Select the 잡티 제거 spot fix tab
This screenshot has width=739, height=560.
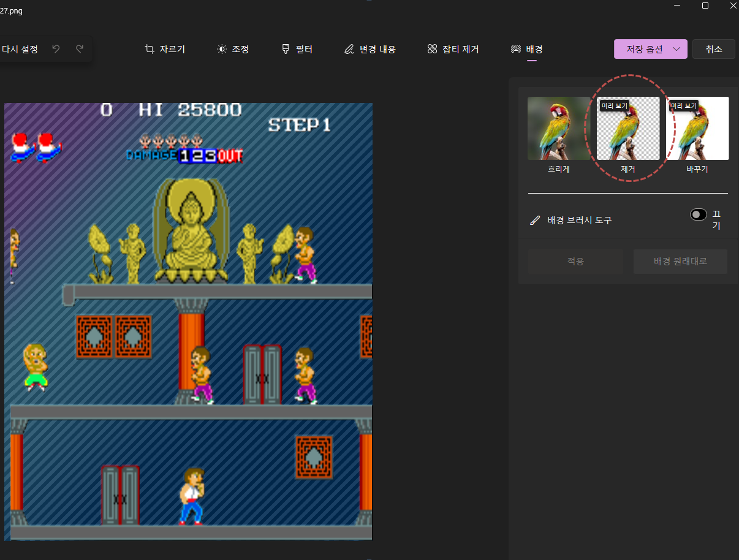click(x=453, y=49)
